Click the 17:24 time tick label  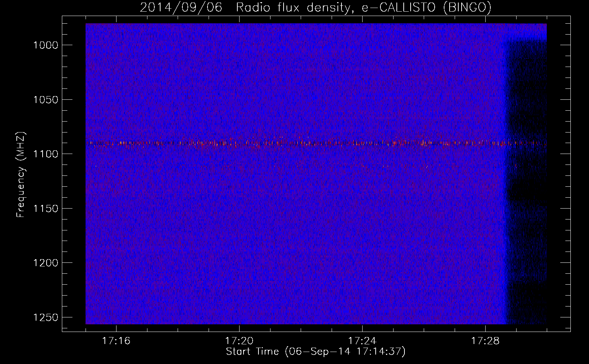tap(362, 341)
